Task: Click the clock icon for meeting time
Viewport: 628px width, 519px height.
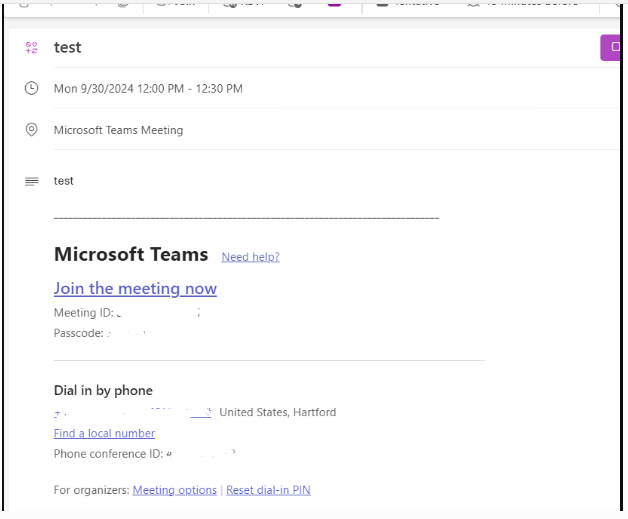Action: point(31,88)
